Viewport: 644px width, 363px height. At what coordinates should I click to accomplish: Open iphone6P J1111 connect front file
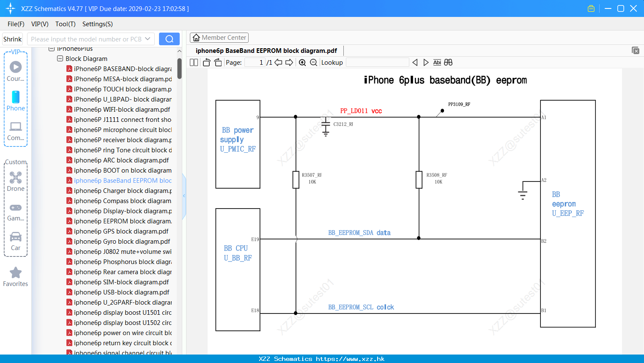(119, 119)
